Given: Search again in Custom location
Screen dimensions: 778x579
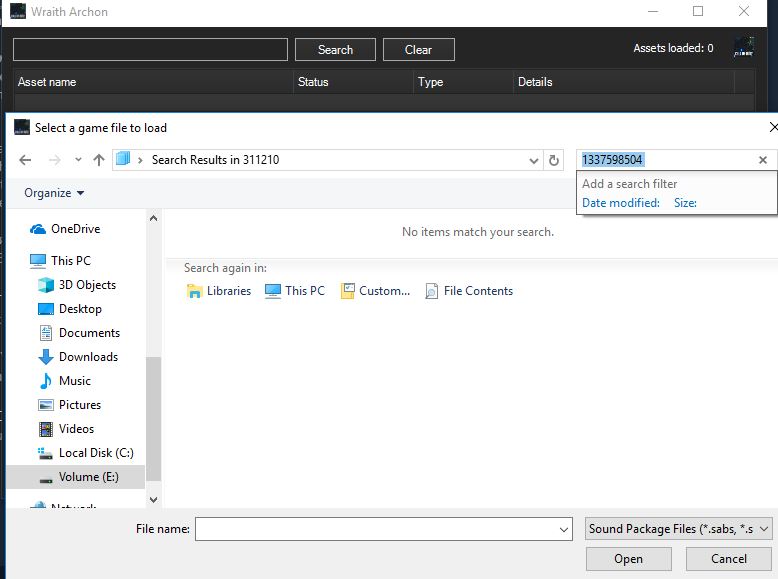Looking at the screenshot, I should (x=376, y=291).
